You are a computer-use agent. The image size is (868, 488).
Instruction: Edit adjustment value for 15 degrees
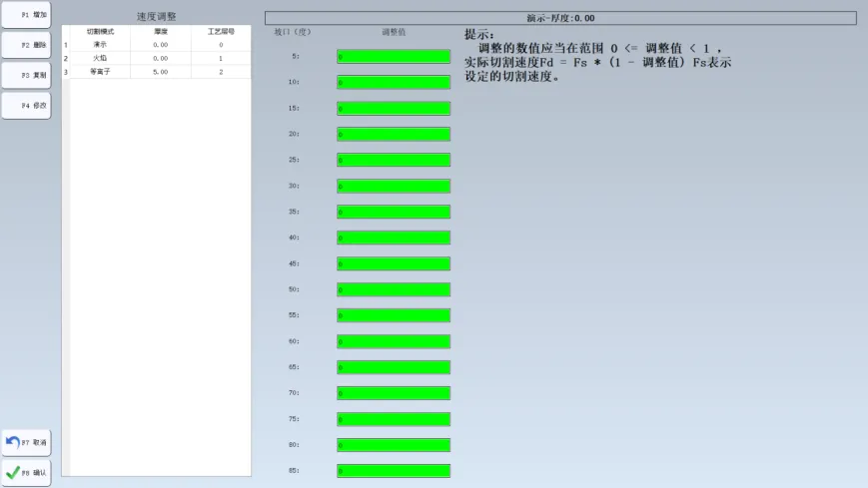pyautogui.click(x=394, y=109)
